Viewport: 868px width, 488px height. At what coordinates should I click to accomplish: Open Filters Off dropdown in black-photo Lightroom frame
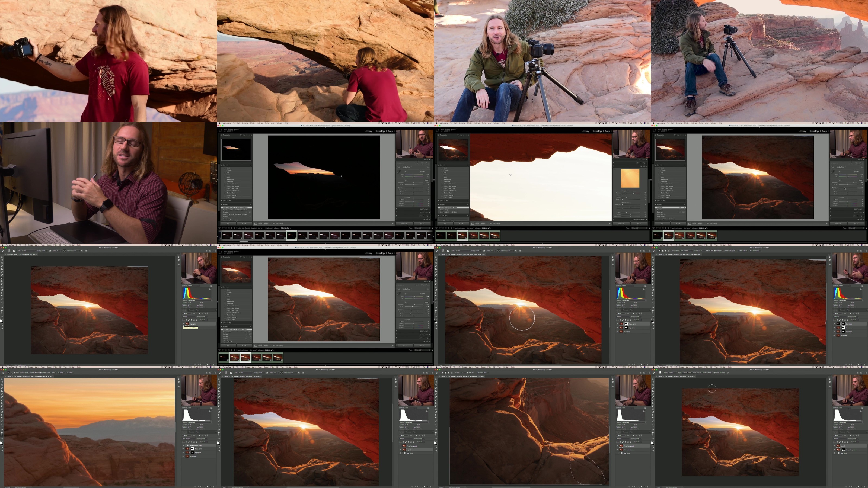[x=423, y=228]
